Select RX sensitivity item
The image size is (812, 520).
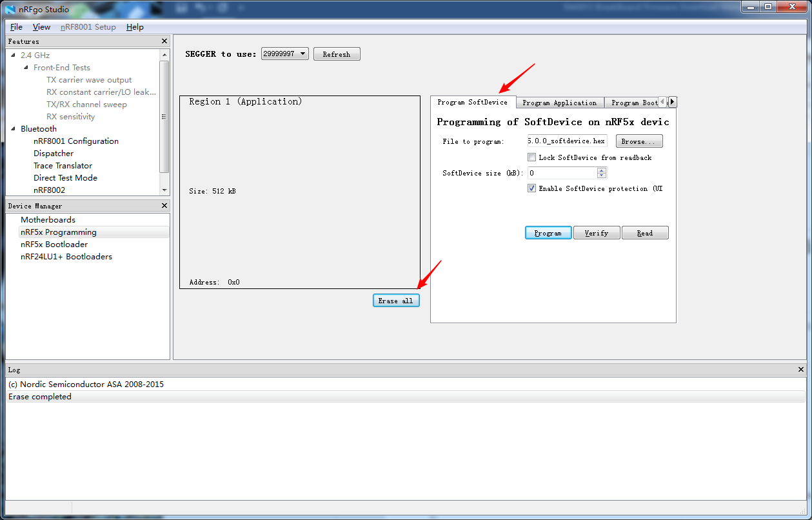tap(70, 117)
